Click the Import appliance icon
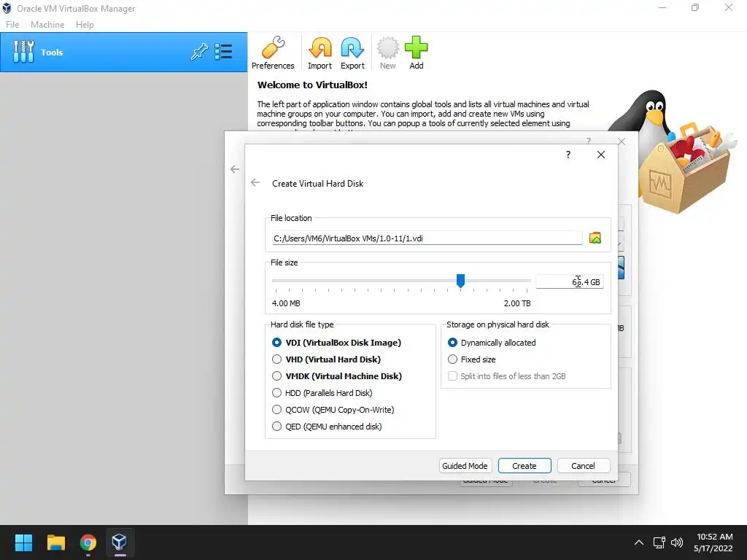 click(x=320, y=52)
